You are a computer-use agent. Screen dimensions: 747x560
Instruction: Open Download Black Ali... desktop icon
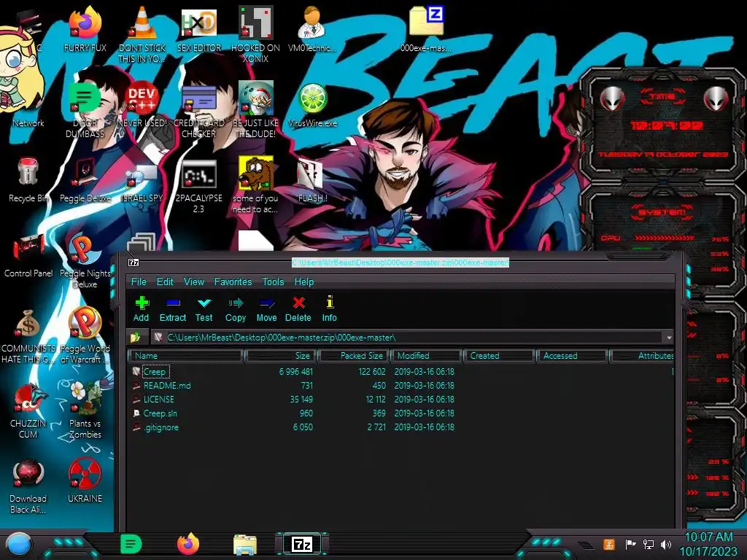pyautogui.click(x=28, y=486)
